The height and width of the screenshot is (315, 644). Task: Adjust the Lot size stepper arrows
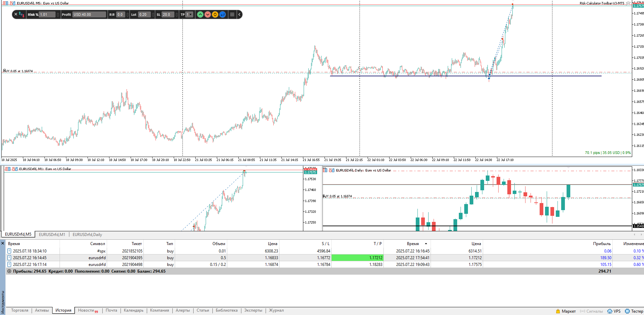(153, 14)
